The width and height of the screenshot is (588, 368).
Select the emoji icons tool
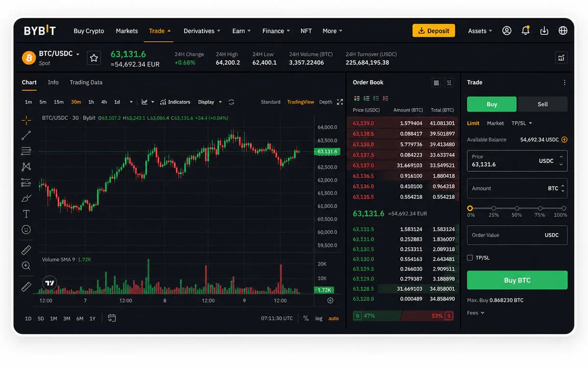(26, 229)
